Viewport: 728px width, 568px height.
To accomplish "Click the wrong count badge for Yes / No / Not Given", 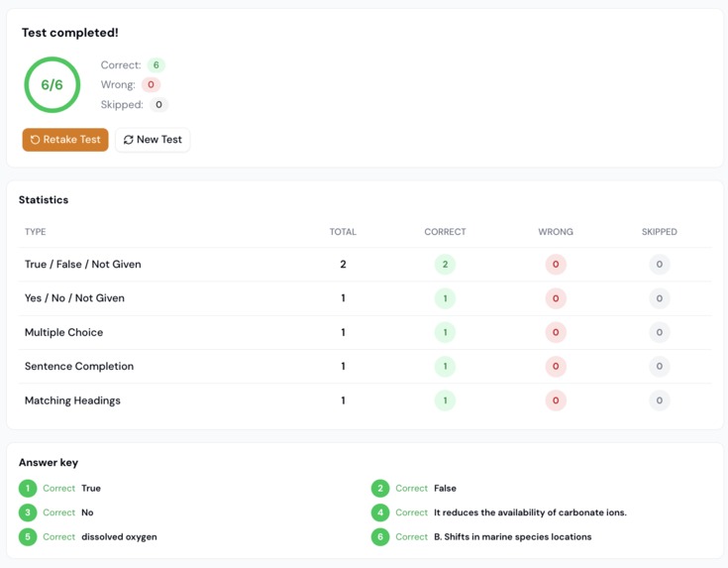I will point(556,298).
